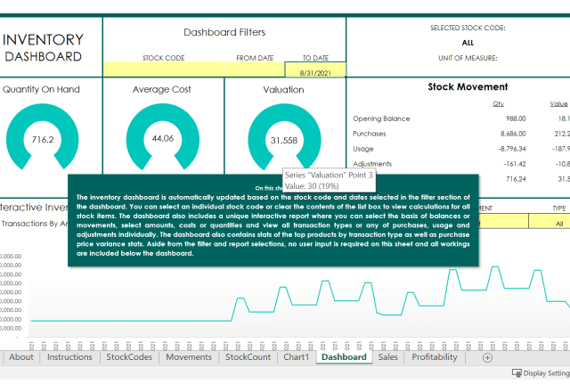Click the yellow Stock Code filter cell
Viewport: 570px width, 392px height.
coord(163,69)
